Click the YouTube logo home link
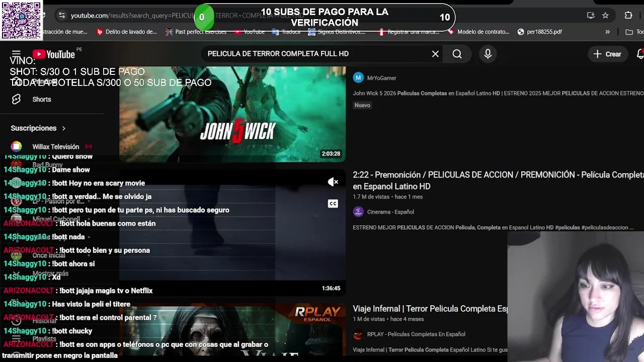 (x=54, y=54)
